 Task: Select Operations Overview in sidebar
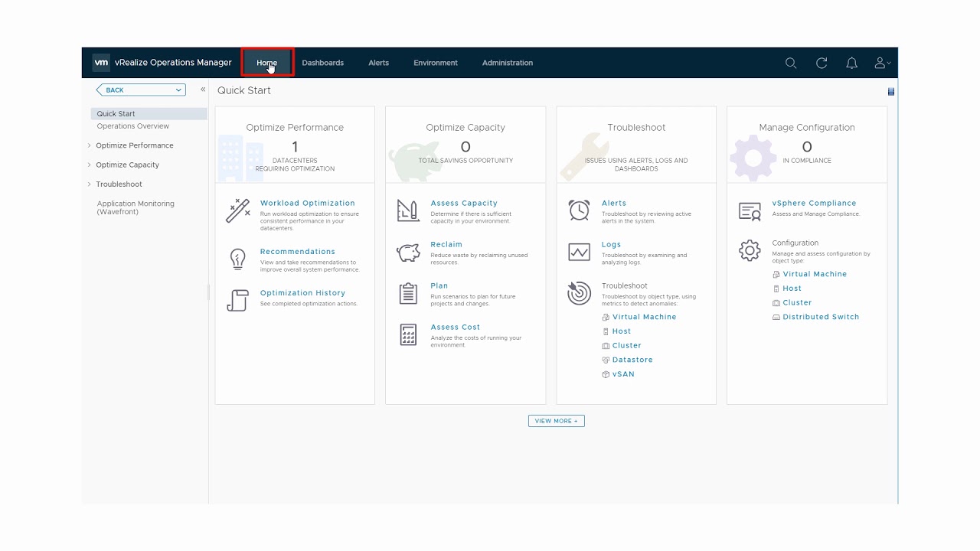click(132, 126)
